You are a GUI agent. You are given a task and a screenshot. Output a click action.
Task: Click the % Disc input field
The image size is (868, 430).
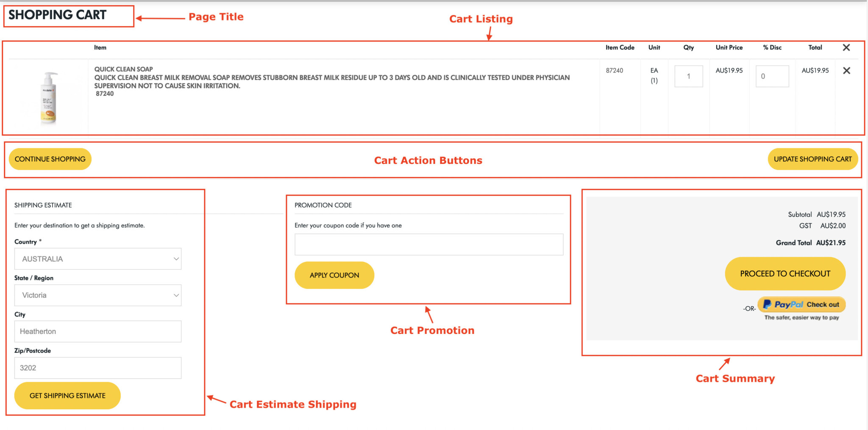click(x=772, y=76)
